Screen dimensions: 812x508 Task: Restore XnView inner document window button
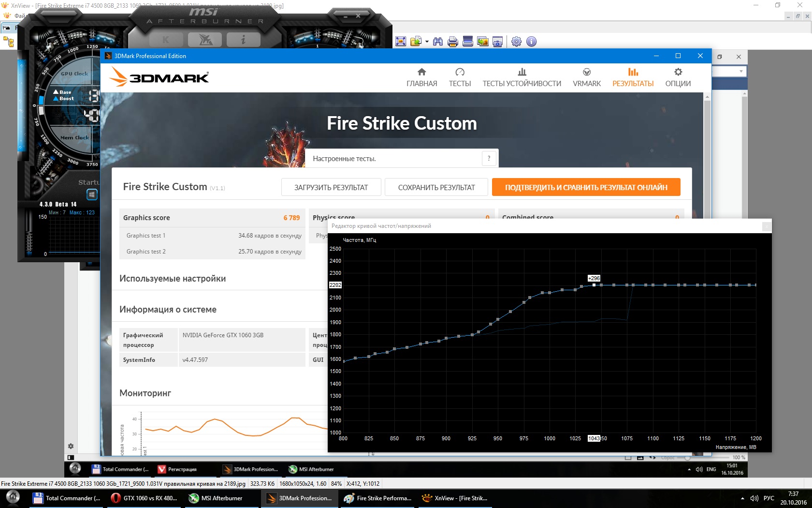(x=797, y=16)
